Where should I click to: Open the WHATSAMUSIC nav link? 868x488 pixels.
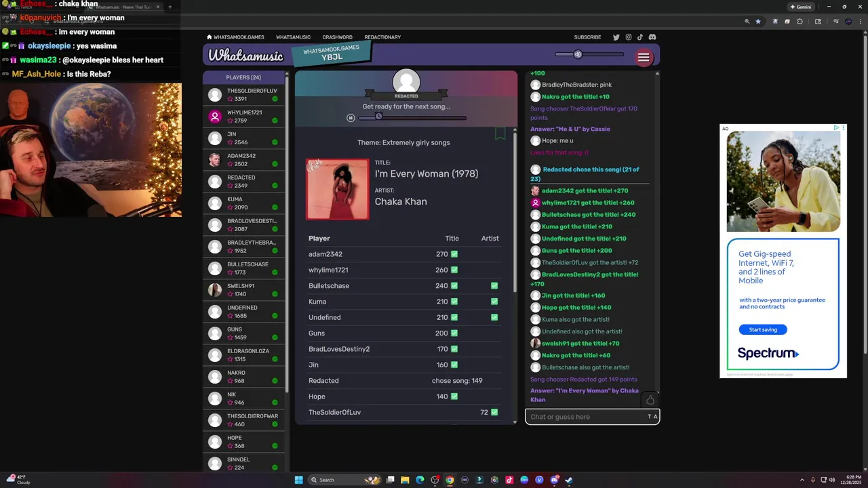293,37
